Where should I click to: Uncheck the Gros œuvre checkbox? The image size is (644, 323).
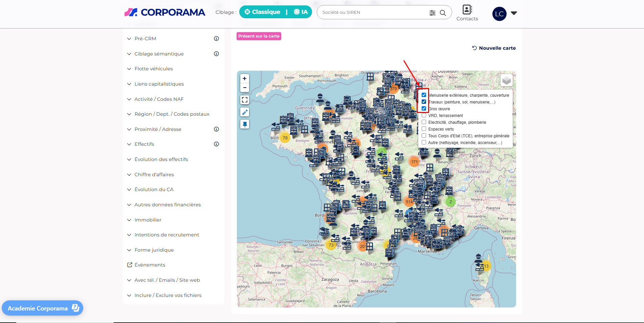[x=424, y=109]
